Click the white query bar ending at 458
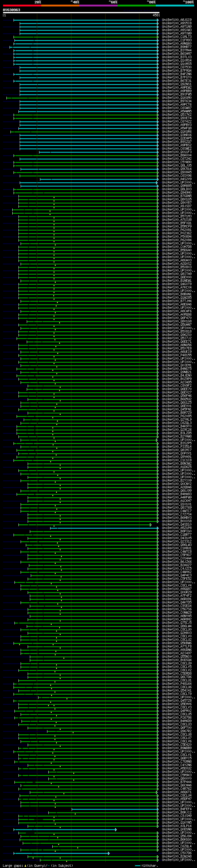The width and height of the screenshot is (197, 868). pyautogui.click(x=81, y=13)
